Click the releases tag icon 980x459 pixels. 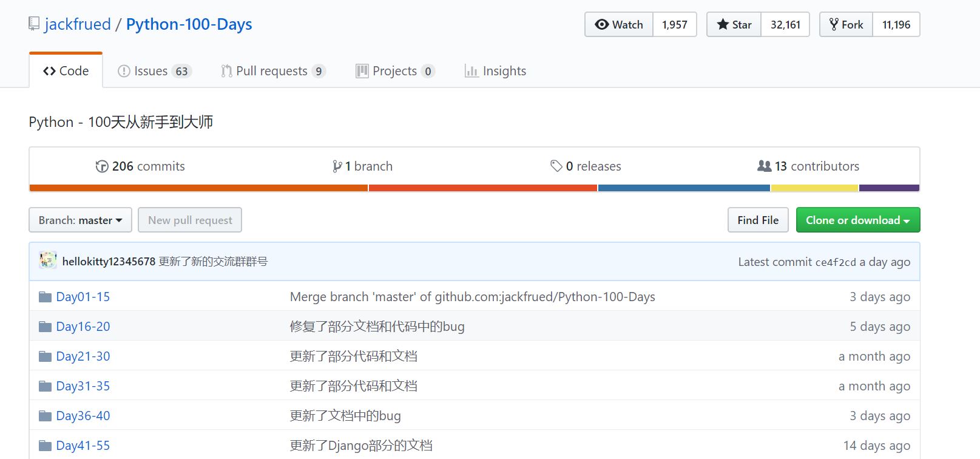(x=556, y=166)
